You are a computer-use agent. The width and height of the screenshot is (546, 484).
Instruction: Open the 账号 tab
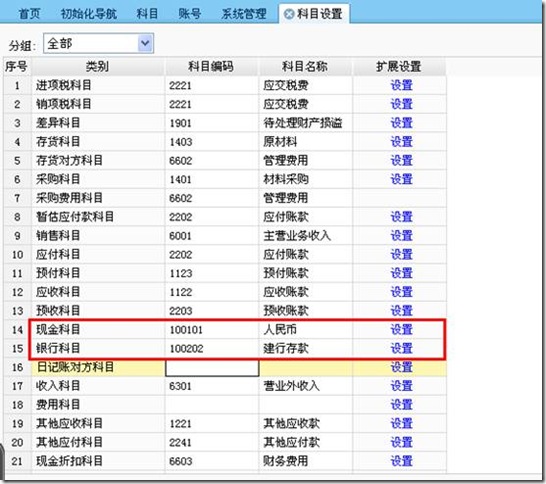[x=190, y=14]
